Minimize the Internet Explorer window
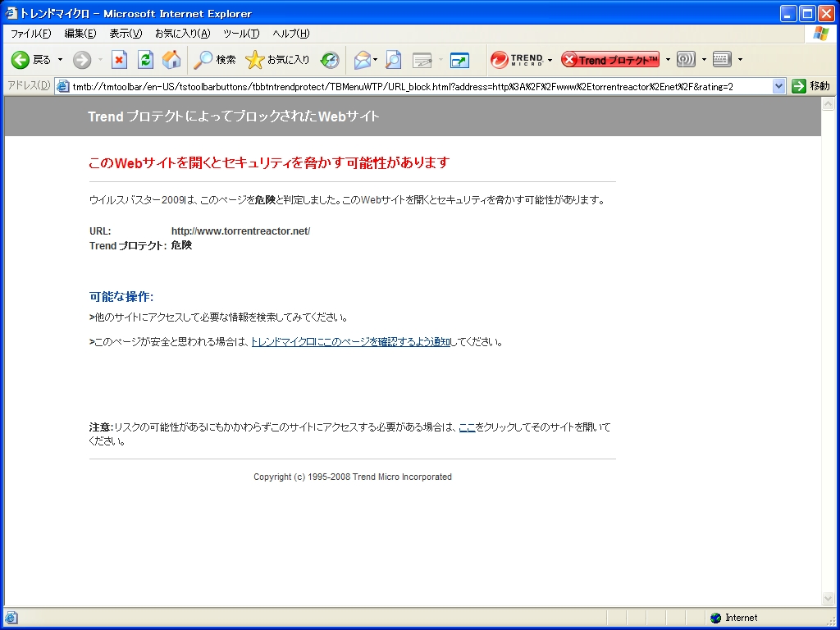 (x=788, y=14)
